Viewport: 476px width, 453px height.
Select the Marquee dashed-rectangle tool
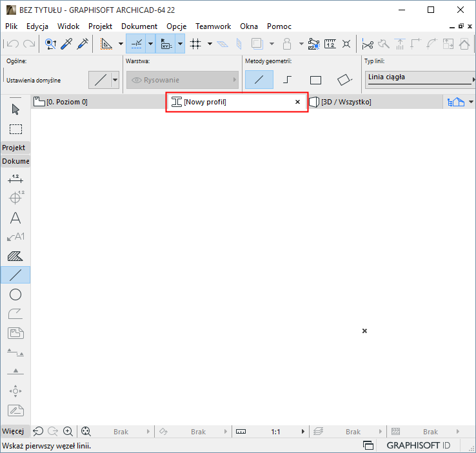[15, 129]
